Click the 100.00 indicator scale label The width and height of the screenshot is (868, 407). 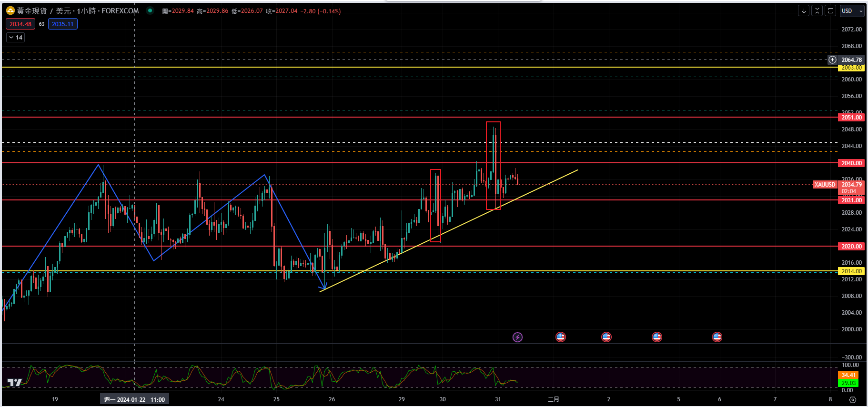click(850, 365)
